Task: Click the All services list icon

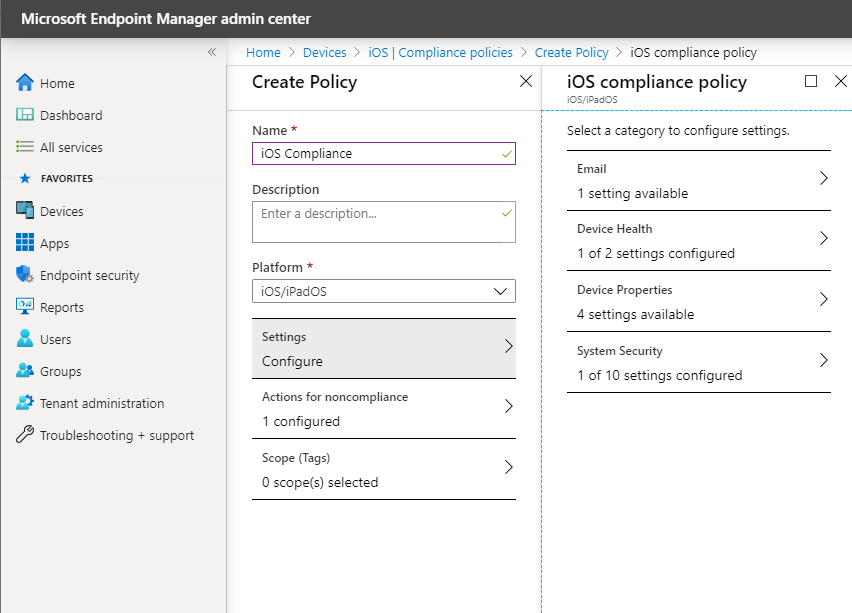Action: click(x=25, y=147)
